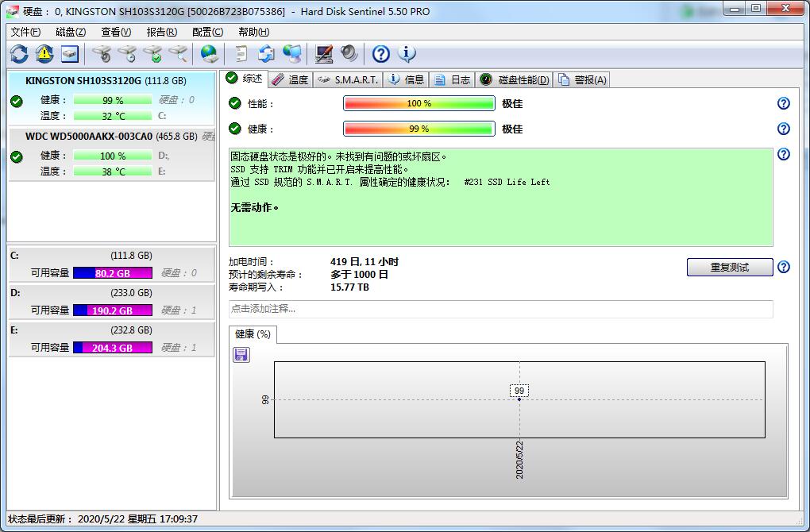Open Help via the question mark icon
Image resolution: width=810 pixels, height=532 pixels.
pyautogui.click(x=380, y=54)
